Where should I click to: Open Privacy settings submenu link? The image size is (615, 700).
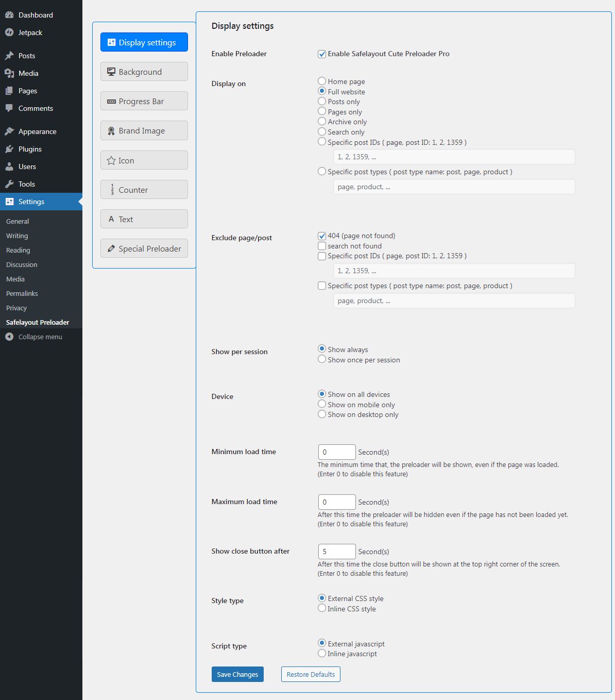16,308
